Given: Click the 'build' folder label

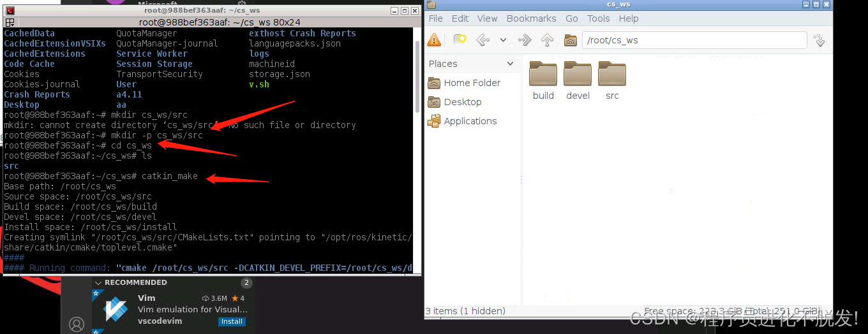Looking at the screenshot, I should coord(543,96).
